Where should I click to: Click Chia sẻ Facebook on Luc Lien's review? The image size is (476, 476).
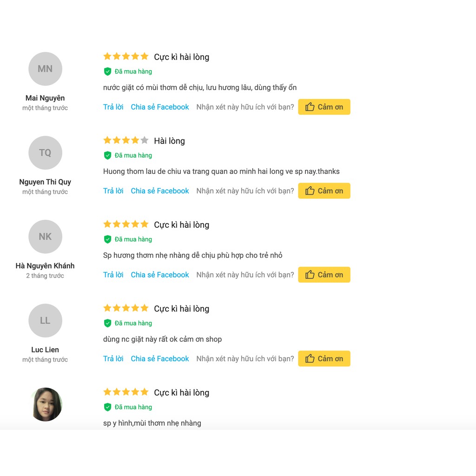(x=160, y=359)
